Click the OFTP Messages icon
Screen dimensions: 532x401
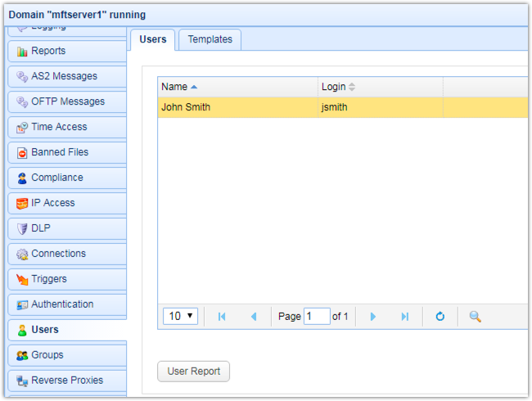tap(22, 101)
